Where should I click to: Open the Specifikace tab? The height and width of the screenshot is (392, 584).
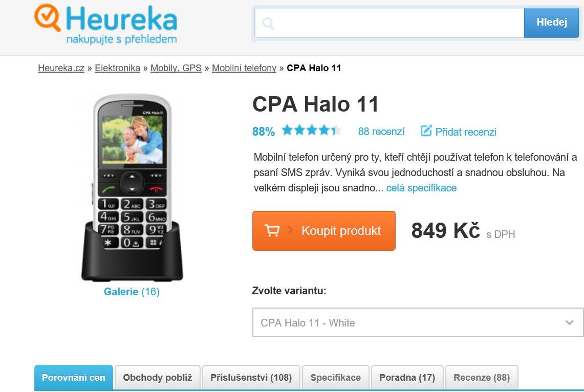click(336, 378)
